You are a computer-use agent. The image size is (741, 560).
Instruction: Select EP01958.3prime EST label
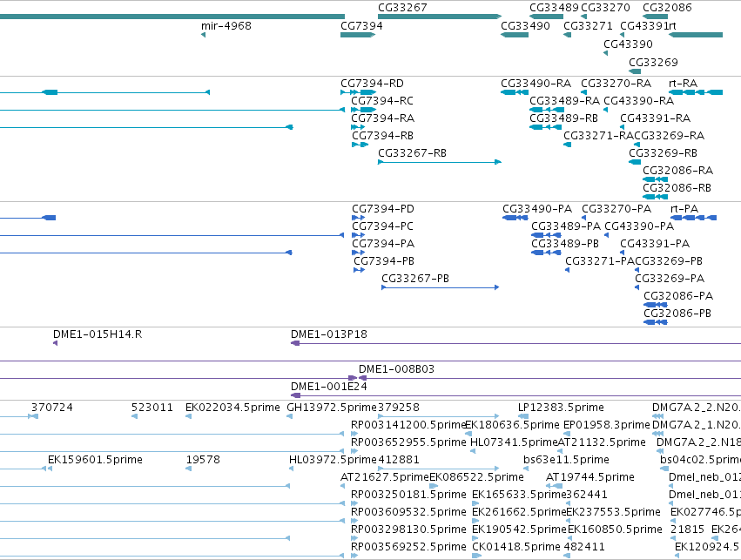(607, 425)
